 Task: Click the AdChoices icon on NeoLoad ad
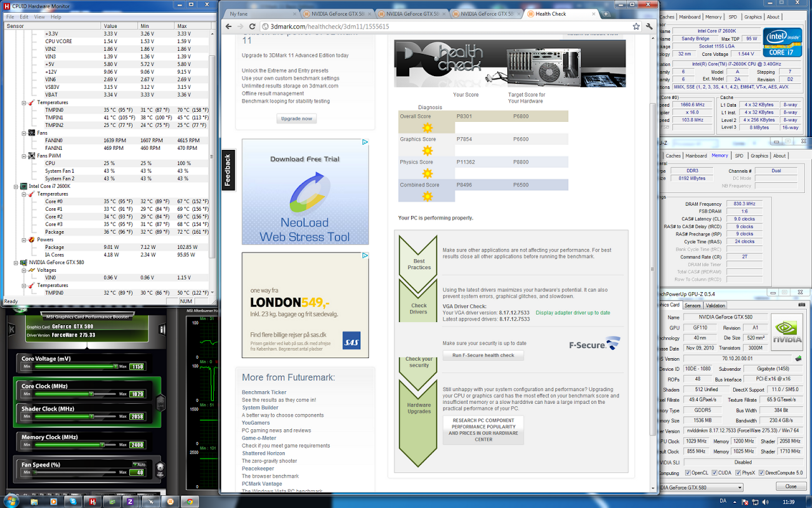[x=365, y=142]
